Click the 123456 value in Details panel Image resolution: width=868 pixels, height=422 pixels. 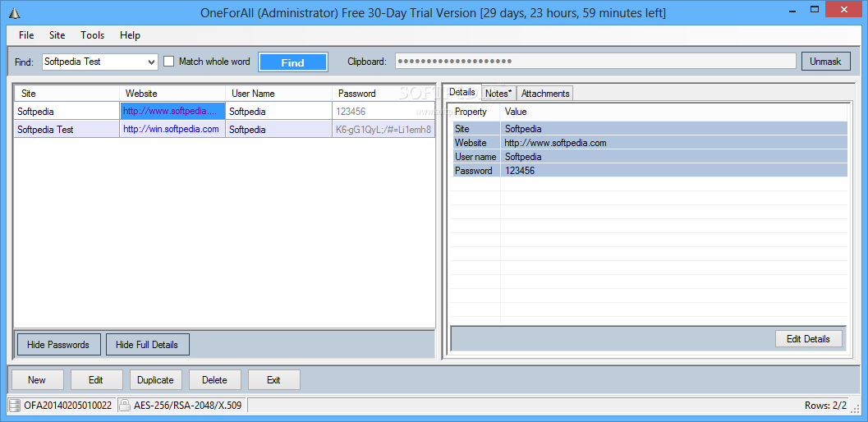point(519,171)
